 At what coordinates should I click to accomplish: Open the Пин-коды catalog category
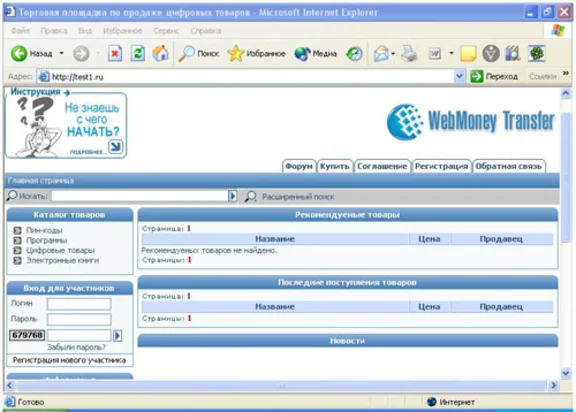[x=44, y=230]
